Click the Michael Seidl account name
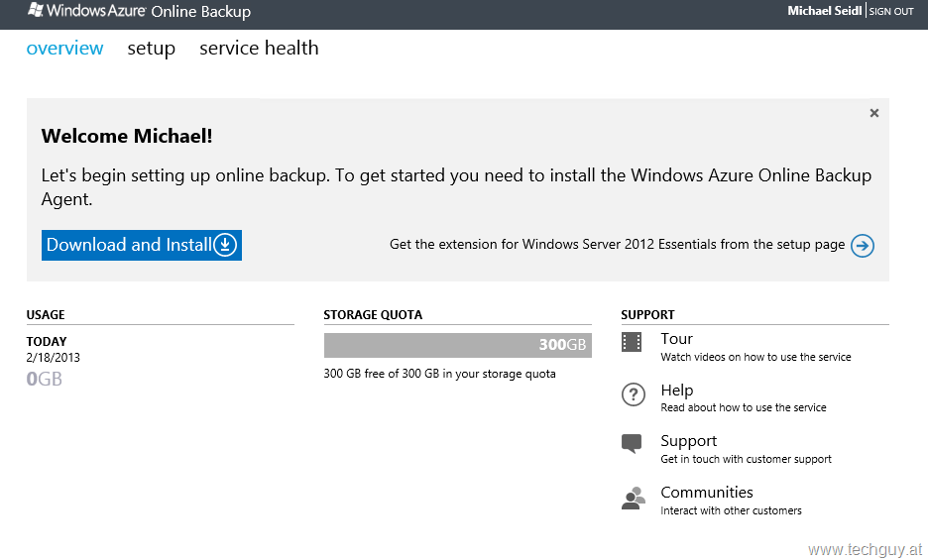The height and width of the screenshot is (560, 928). point(825,11)
